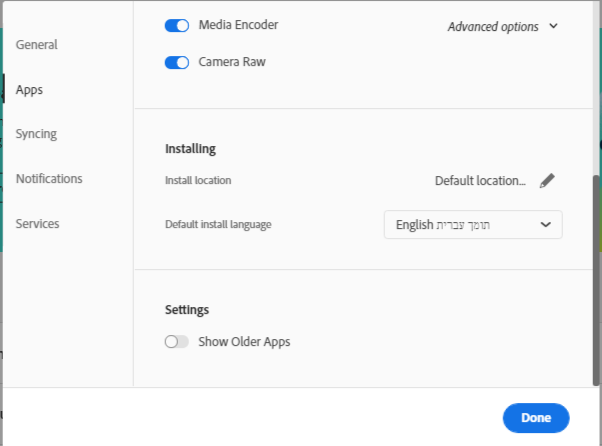Click the Advanced options text link
The height and width of the screenshot is (446, 602).
coord(493,27)
